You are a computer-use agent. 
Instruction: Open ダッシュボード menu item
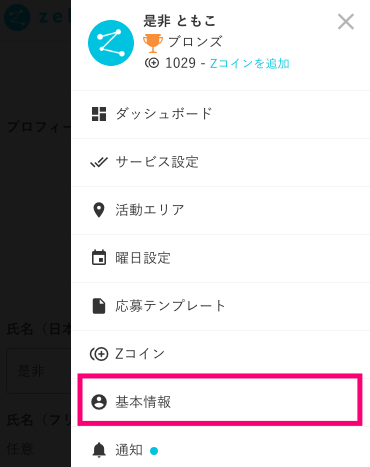pyautogui.click(x=220, y=114)
